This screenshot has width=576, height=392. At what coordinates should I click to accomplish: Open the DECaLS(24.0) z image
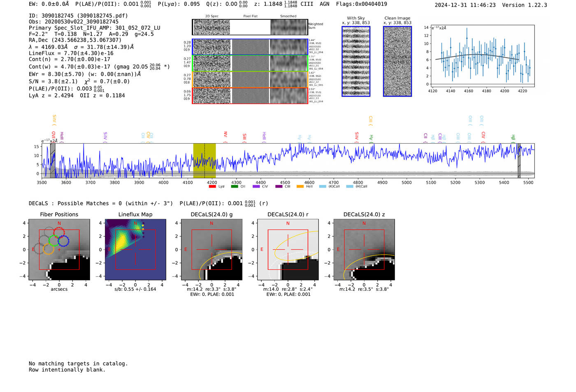pos(364,250)
